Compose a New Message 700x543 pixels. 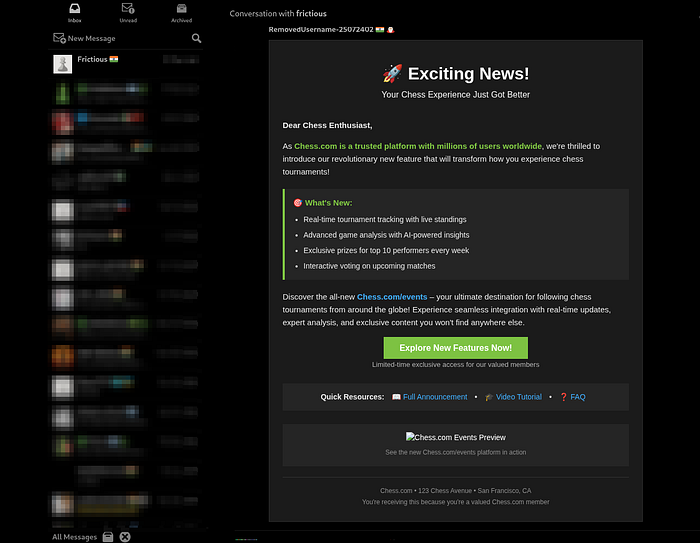(x=84, y=38)
